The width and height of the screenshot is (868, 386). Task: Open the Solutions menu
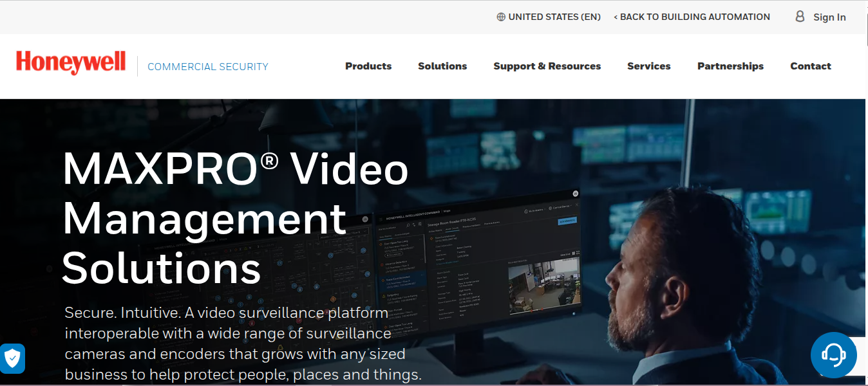coord(442,66)
